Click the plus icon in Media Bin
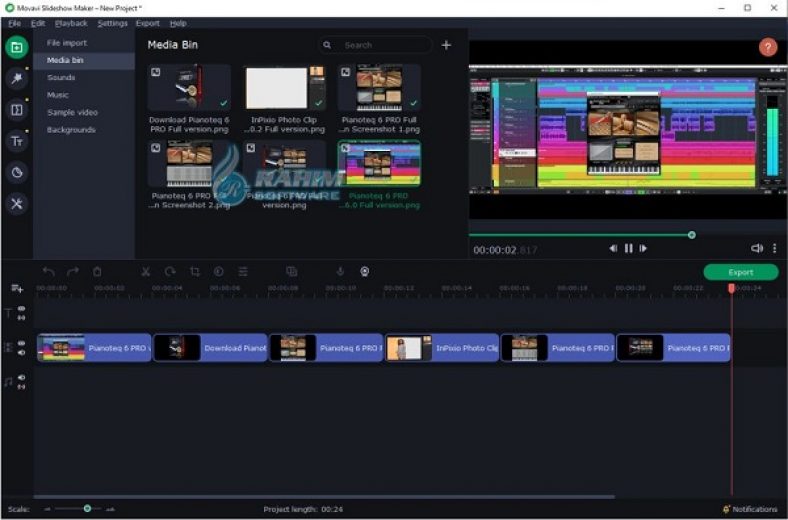The width and height of the screenshot is (788, 520). click(x=446, y=45)
